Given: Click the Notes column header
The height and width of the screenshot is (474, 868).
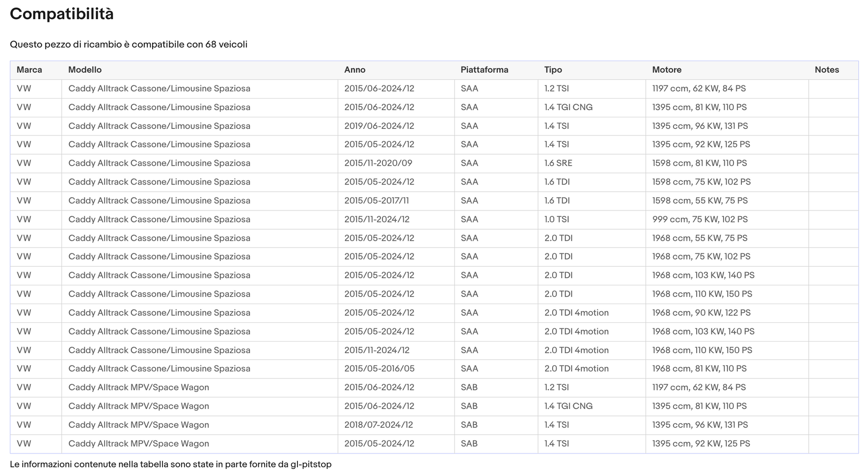Looking at the screenshot, I should click(x=827, y=70).
